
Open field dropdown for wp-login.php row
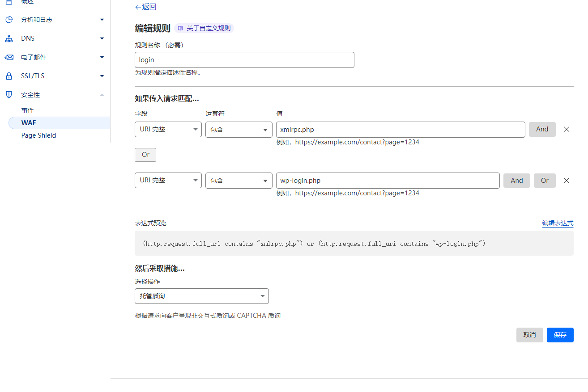click(168, 181)
